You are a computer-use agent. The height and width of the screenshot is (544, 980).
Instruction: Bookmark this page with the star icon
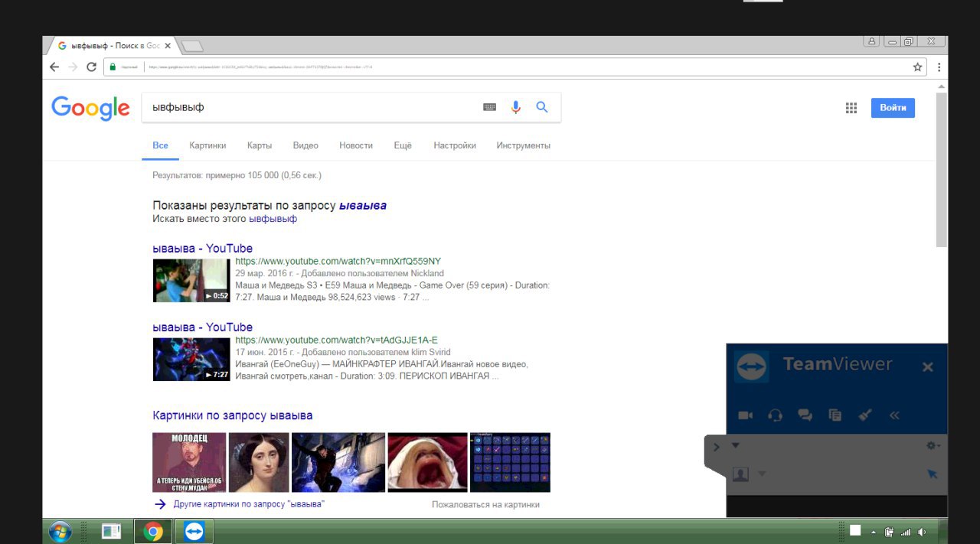tap(917, 67)
